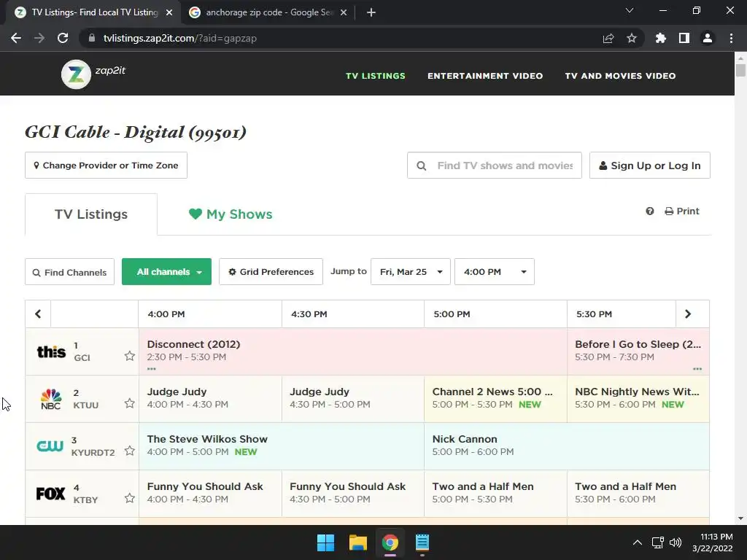Open Judge Judy 4:00 PM listing

coord(210,399)
